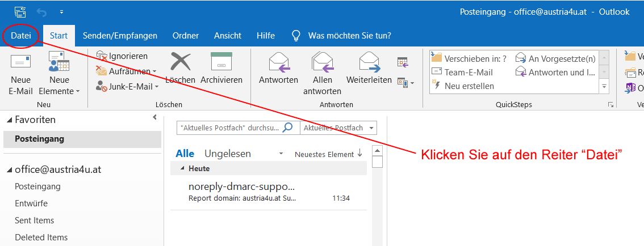
Task: Select the Ansicht ribbon tab
Action: (227, 36)
